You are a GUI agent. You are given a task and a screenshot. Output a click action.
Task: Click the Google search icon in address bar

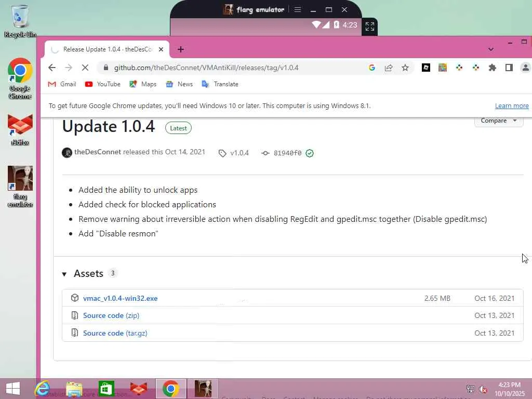click(372, 68)
